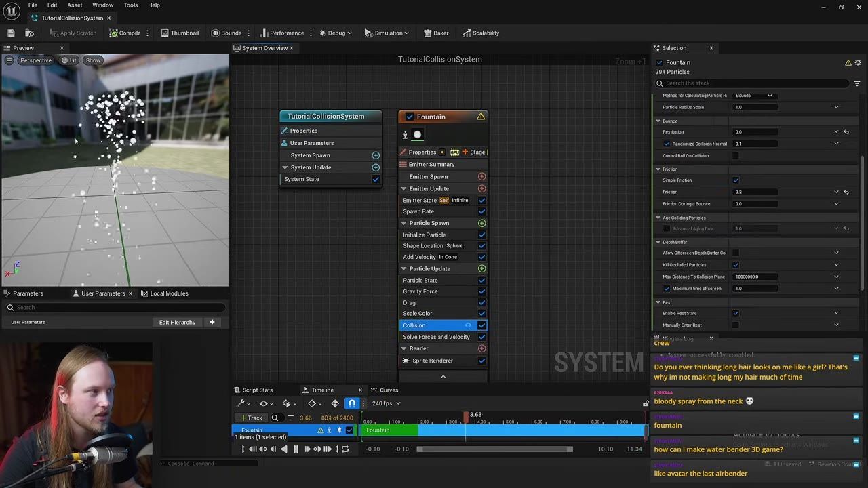Switch to the Script Stats tab
This screenshot has height=488, width=868.
click(x=253, y=390)
